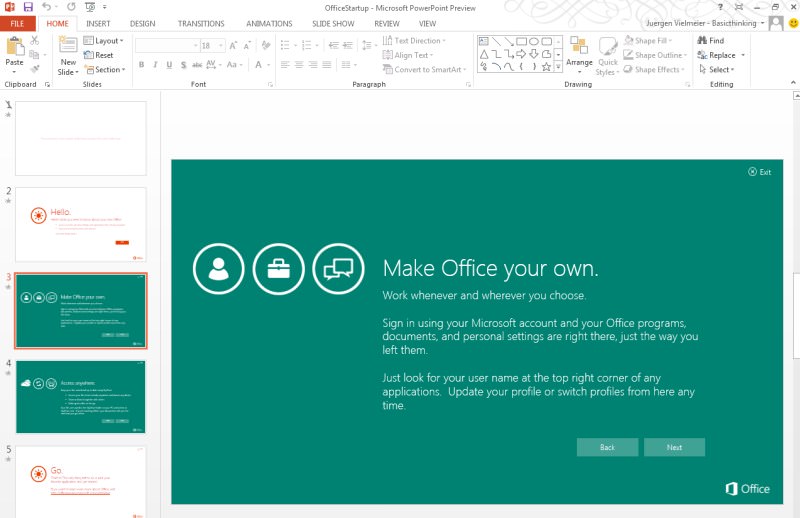Open the FILE tab
Image resolution: width=800 pixels, height=518 pixels.
17,23
